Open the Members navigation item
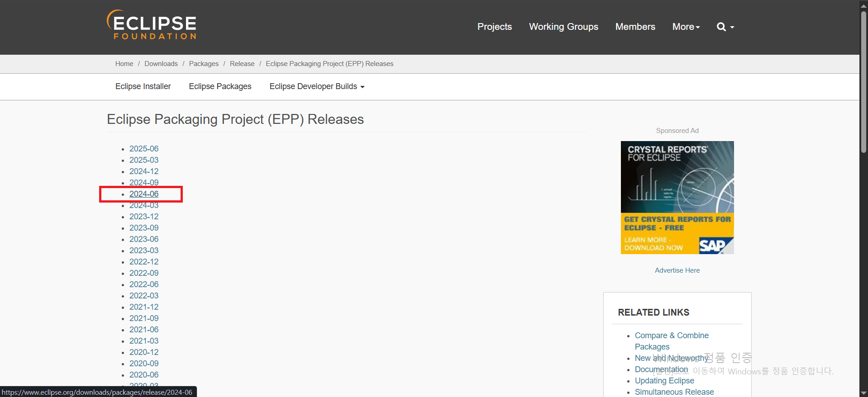The width and height of the screenshot is (868, 397). point(635,27)
